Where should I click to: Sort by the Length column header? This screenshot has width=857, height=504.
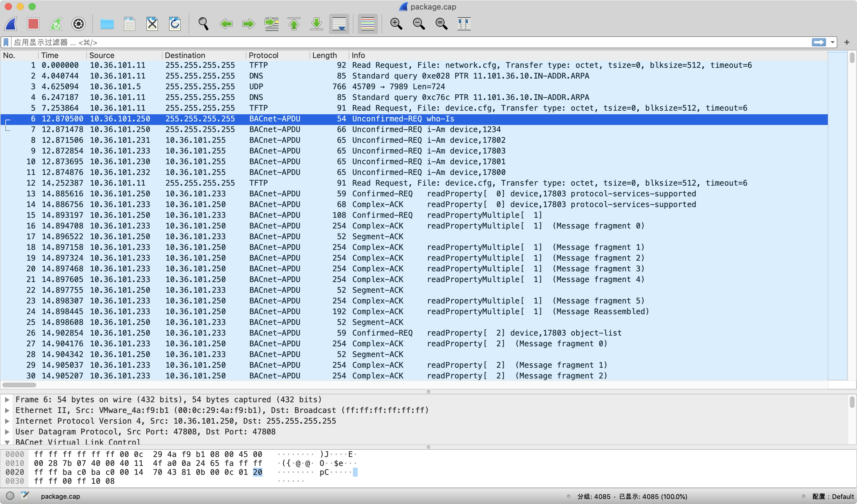(x=329, y=55)
